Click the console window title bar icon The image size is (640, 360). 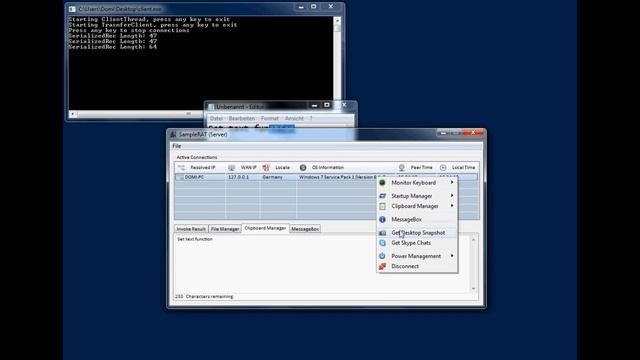(72, 9)
